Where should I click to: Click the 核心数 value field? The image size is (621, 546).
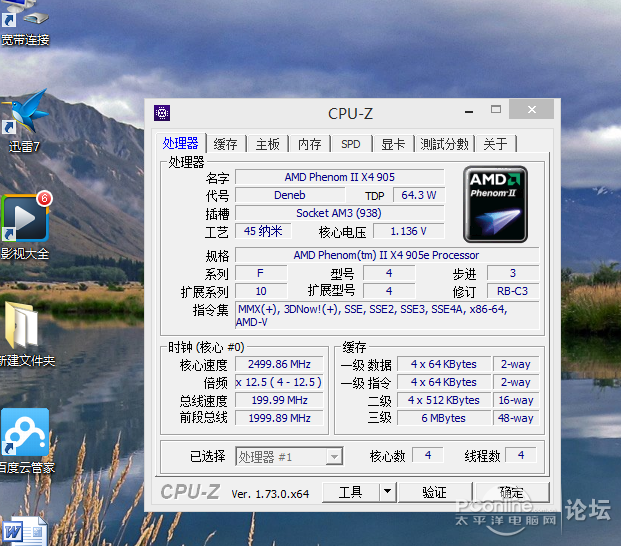[x=428, y=455]
